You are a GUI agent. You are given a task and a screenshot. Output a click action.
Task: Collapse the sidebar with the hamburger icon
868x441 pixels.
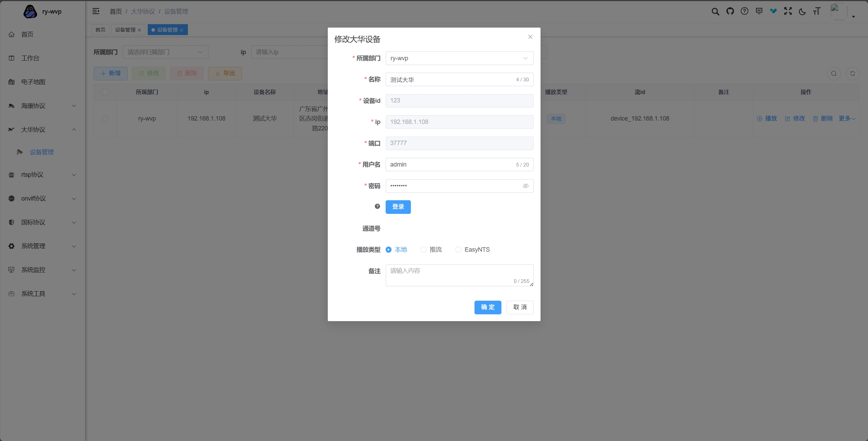(x=96, y=11)
